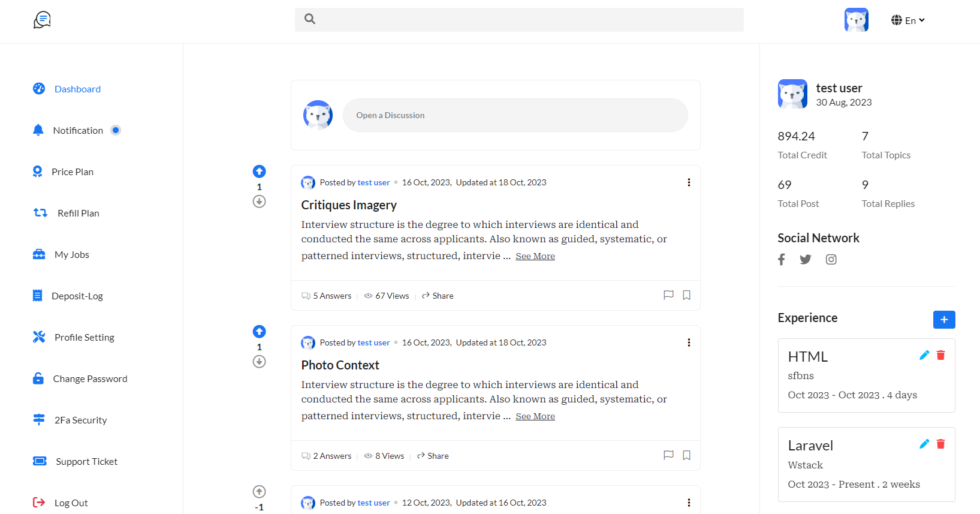Viewport: 980px width, 514px height.
Task: Flag the Photo Context post
Action: tap(669, 455)
